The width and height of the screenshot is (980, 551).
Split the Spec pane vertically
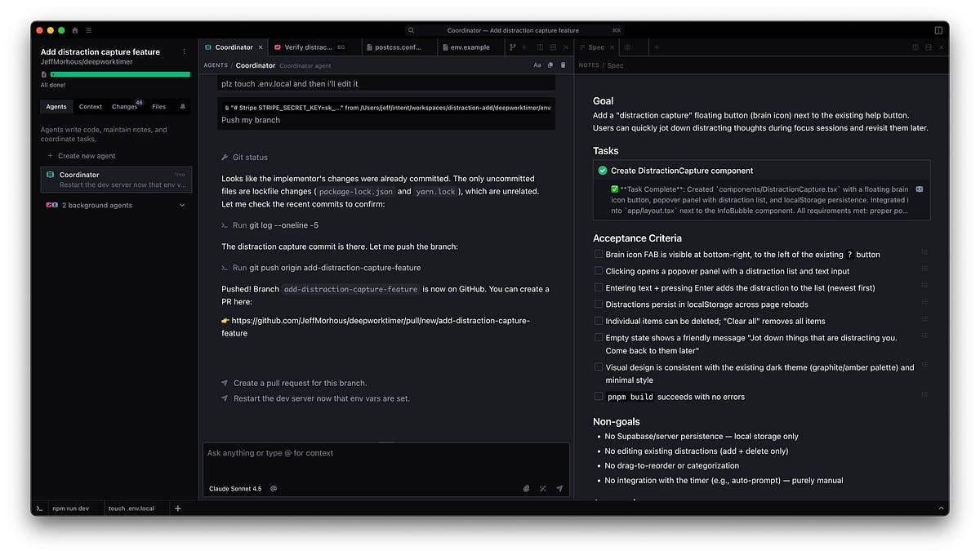pos(915,47)
